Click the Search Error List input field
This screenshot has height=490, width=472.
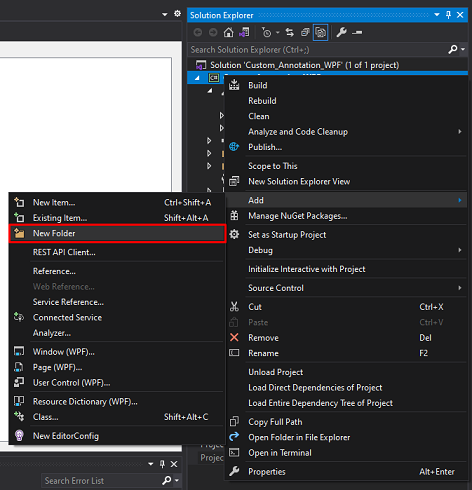(101, 481)
